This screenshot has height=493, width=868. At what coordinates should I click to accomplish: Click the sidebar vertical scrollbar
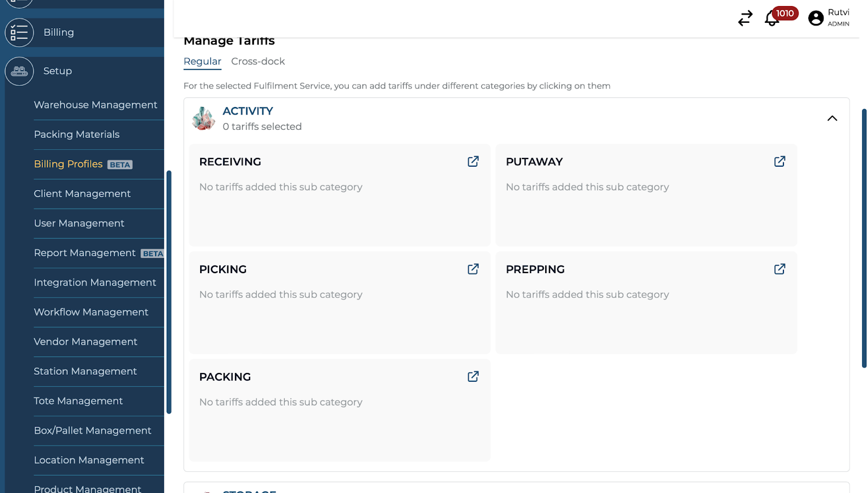click(x=169, y=292)
